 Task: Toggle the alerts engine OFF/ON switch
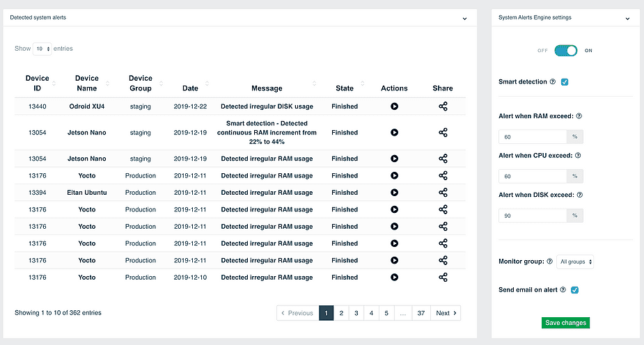point(566,51)
